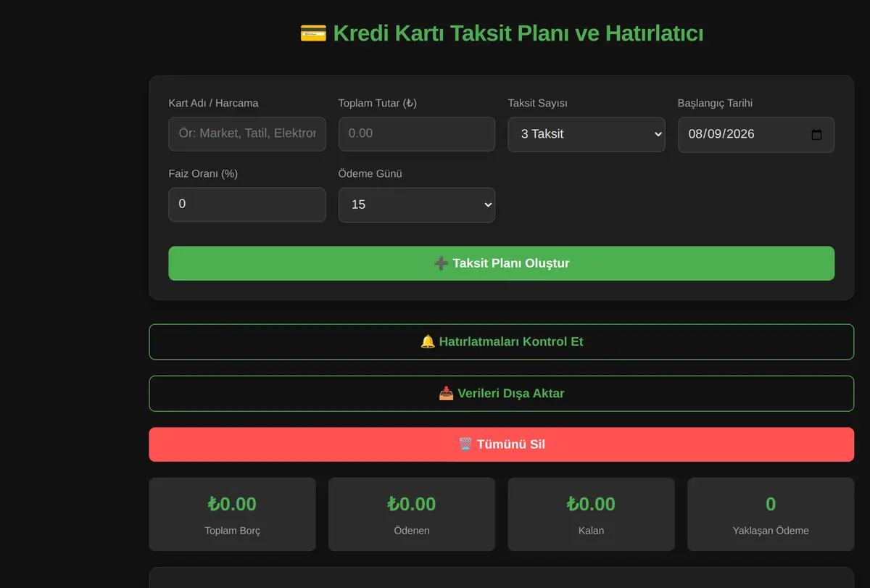Click the Başlangıç Tarihi date field
Viewport: 870px width, 588px height.
[x=756, y=135]
